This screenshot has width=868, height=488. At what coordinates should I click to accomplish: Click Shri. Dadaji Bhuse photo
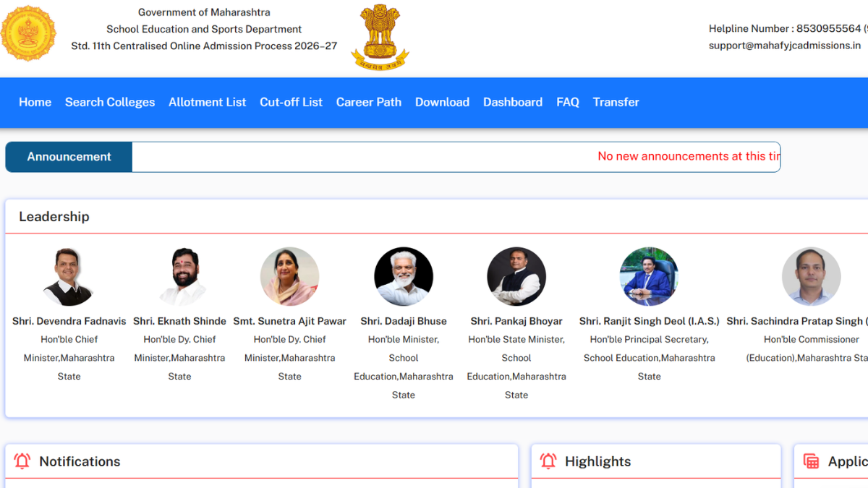point(404,277)
